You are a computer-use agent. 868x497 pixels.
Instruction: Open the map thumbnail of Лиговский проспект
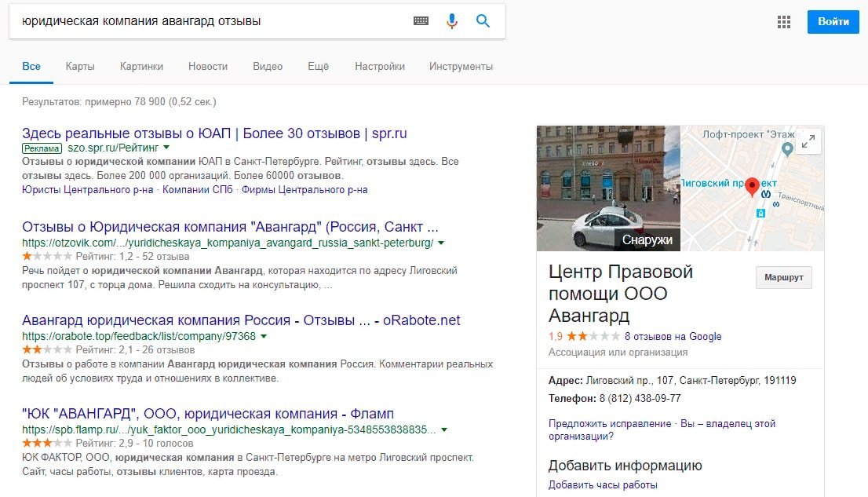pyautogui.click(x=753, y=188)
